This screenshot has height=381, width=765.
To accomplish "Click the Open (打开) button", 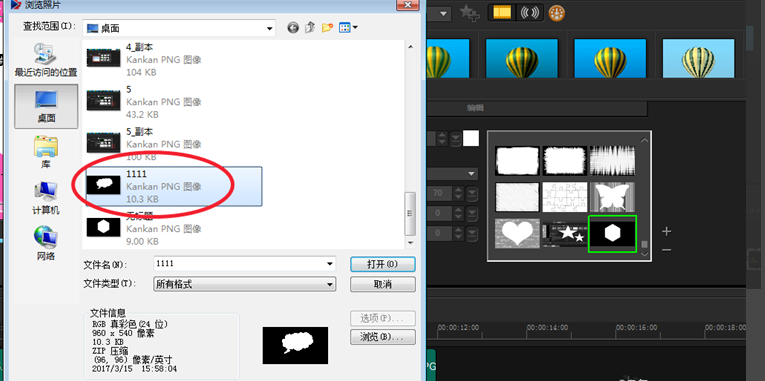I will [x=383, y=264].
